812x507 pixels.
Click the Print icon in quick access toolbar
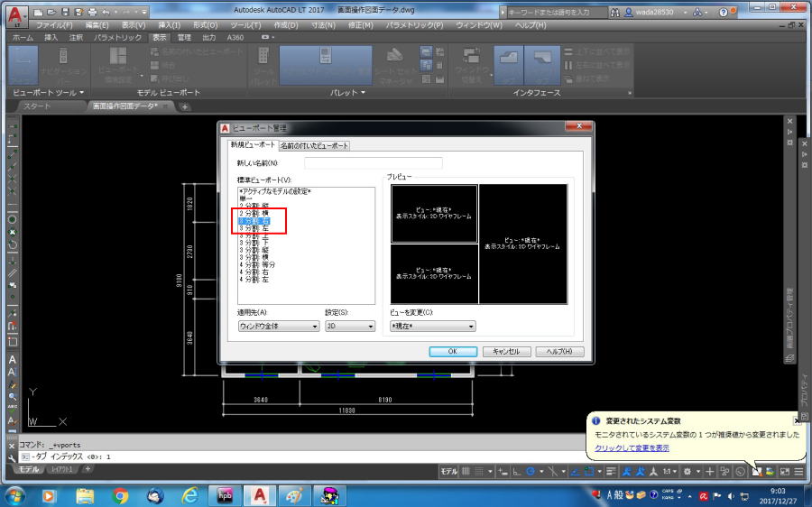[92, 12]
